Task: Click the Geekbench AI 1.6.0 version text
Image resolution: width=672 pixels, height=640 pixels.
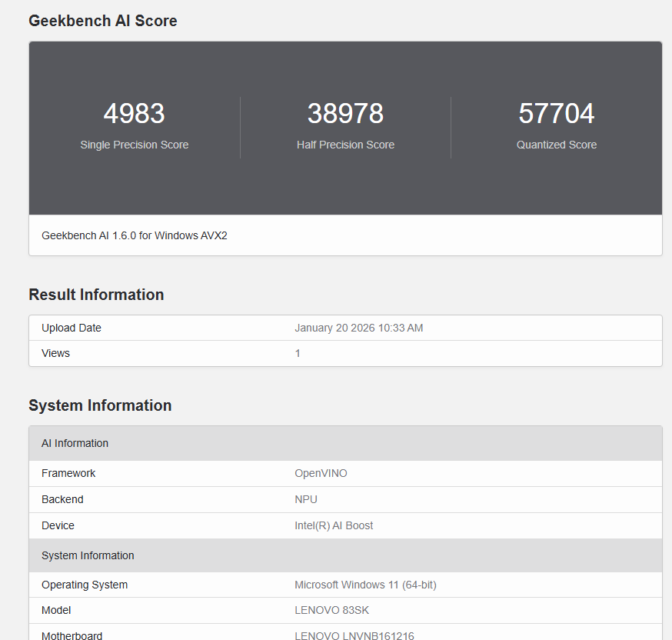Action: click(x=135, y=235)
